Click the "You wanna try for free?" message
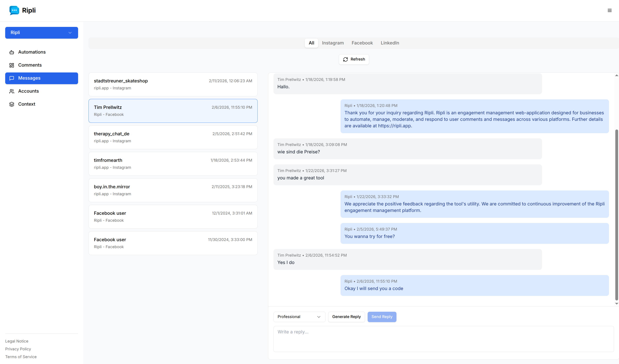 [474, 233]
